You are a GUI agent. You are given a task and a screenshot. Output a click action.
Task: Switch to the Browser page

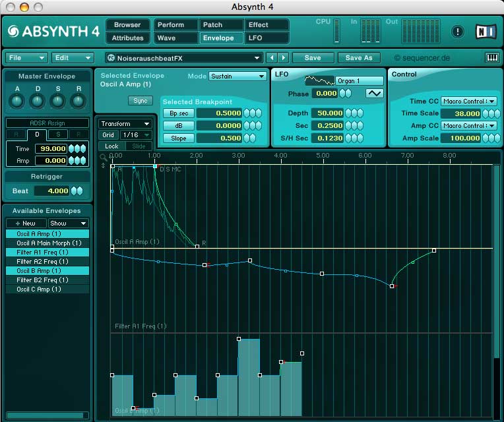point(127,25)
